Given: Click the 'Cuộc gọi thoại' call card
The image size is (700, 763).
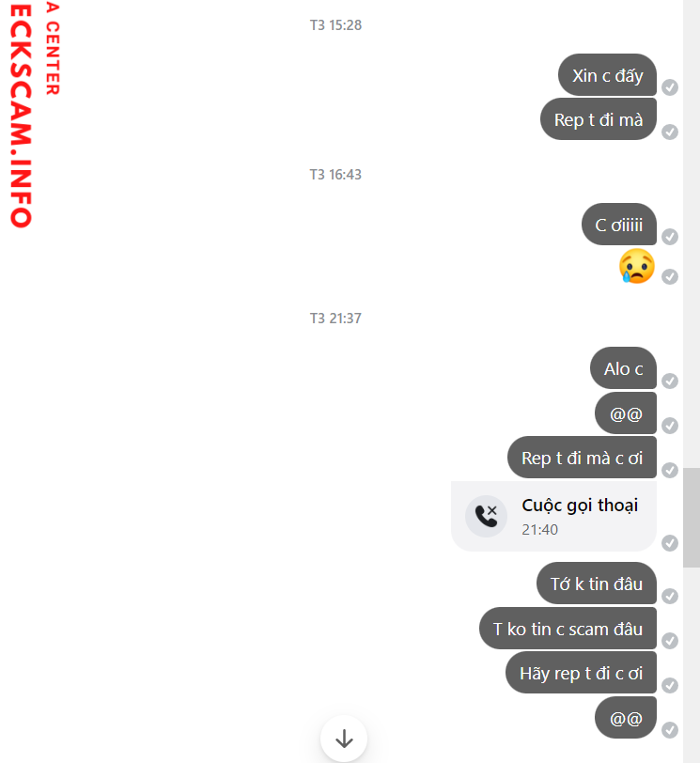Looking at the screenshot, I should pos(553,516).
